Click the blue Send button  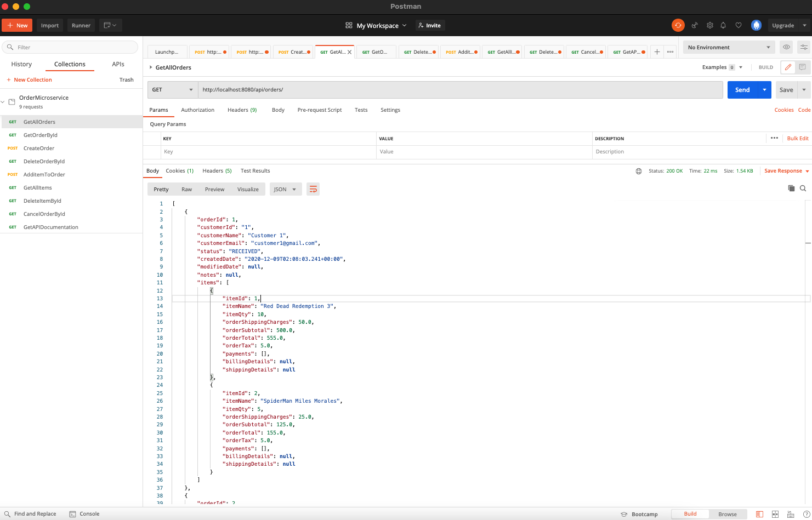742,90
